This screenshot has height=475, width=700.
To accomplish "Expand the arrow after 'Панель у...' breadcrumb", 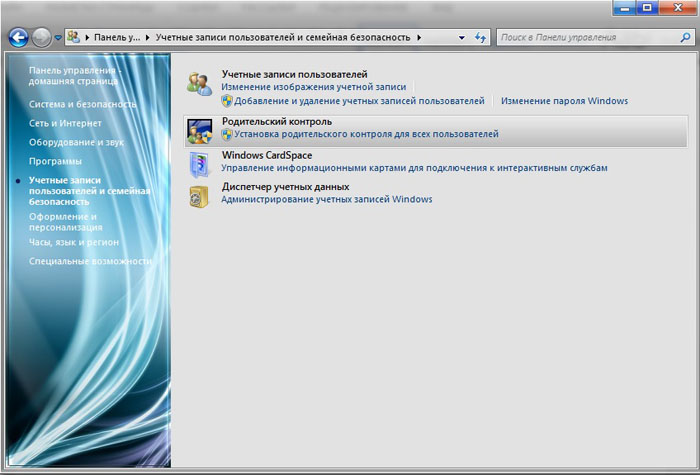I will click(x=148, y=38).
